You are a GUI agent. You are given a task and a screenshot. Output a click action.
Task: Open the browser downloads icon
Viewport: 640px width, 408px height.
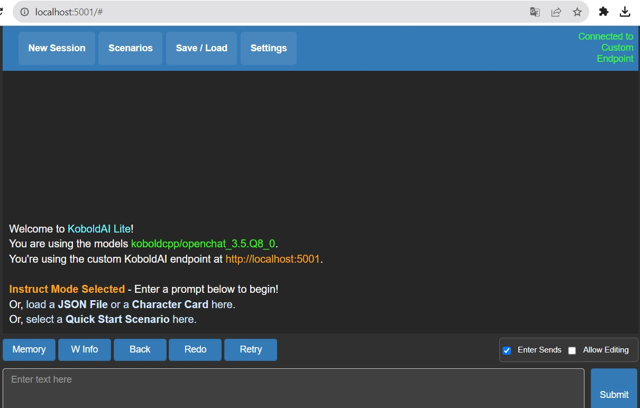click(x=625, y=12)
